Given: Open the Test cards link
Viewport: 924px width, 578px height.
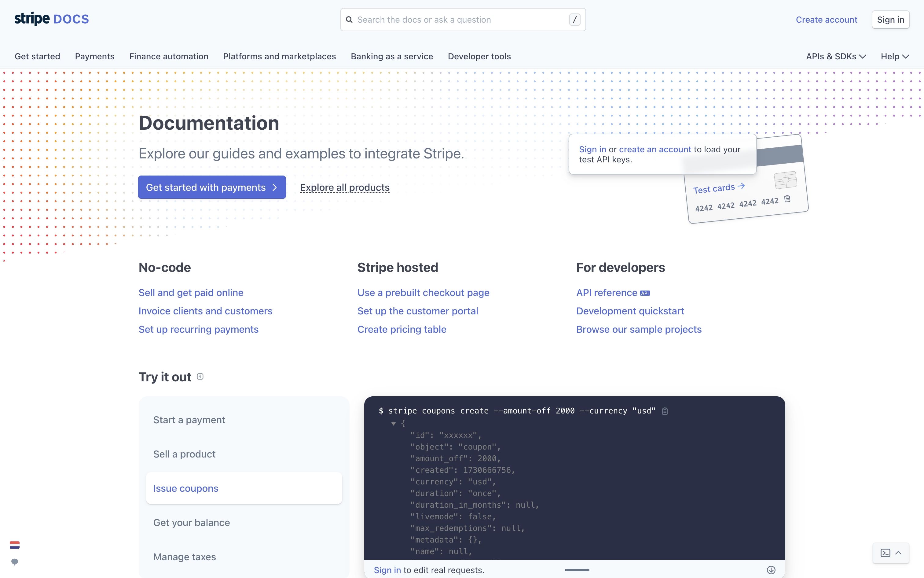Looking at the screenshot, I should pos(719,188).
